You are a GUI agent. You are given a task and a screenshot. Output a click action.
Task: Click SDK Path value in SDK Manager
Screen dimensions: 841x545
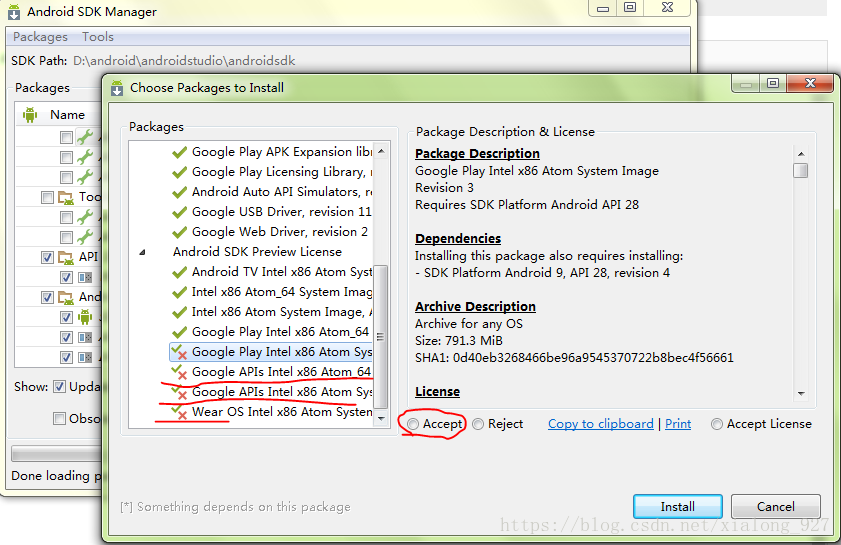click(x=184, y=61)
